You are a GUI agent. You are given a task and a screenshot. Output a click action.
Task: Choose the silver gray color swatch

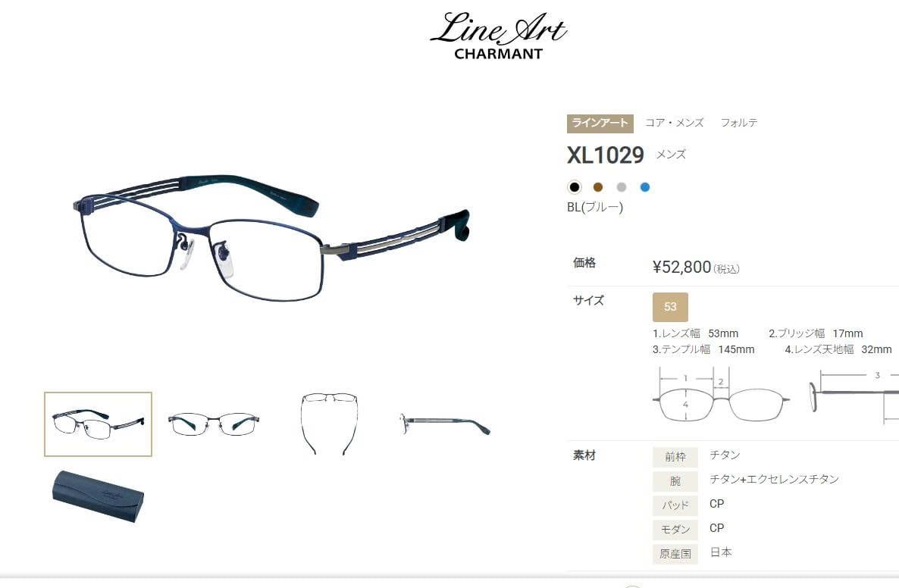622,187
